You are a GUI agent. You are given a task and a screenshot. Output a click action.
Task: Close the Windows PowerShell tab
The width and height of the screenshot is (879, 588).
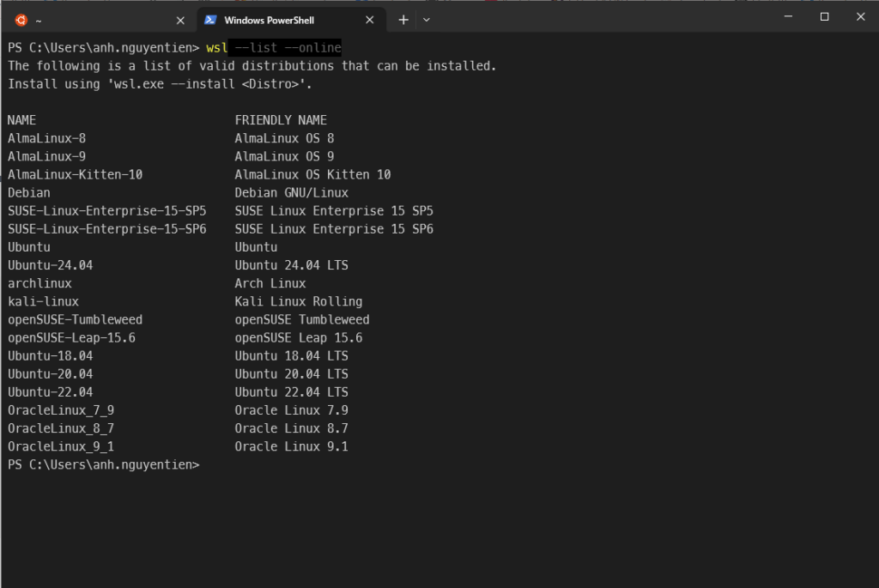click(x=369, y=21)
